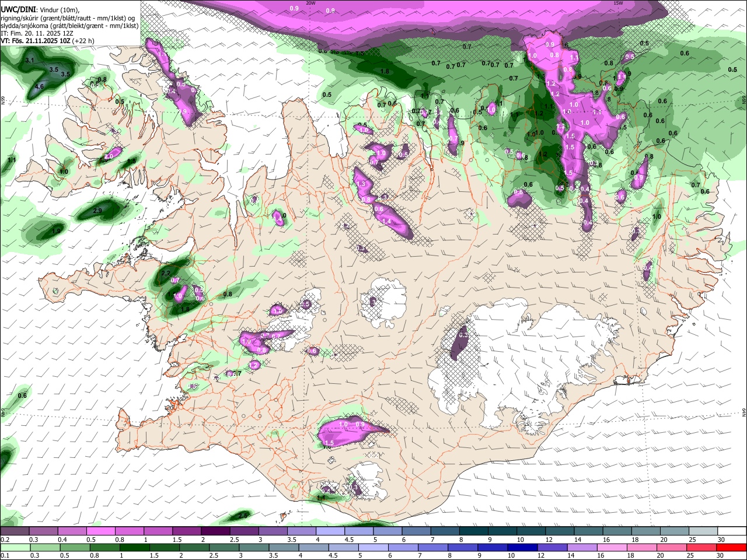Pick the deep navy blue 10–12 rain legend swatch
This screenshot has width=747, height=560.
[522, 548]
